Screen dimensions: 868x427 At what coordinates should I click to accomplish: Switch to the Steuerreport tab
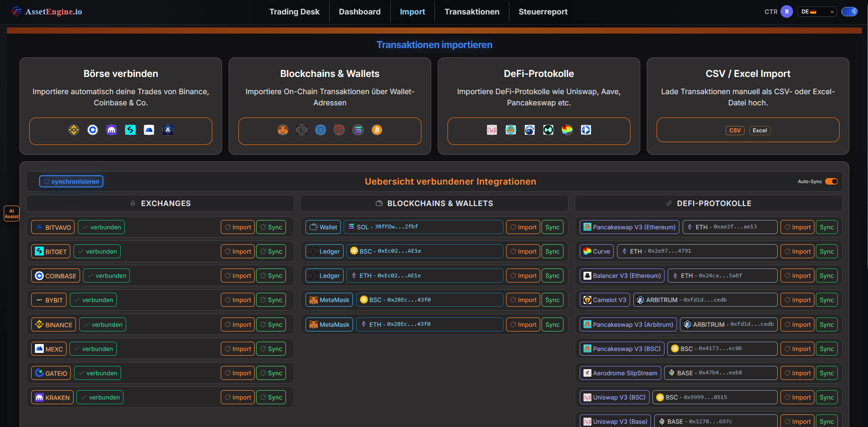543,12
